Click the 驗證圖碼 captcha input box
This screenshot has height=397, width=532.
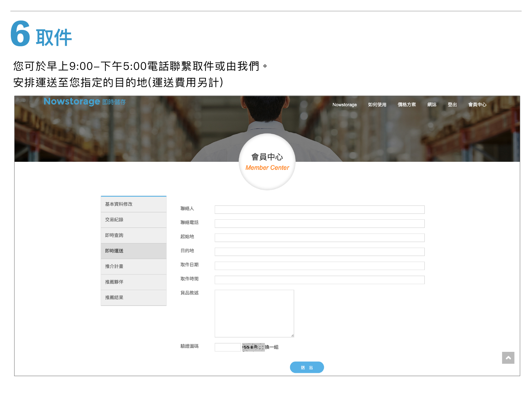(227, 347)
